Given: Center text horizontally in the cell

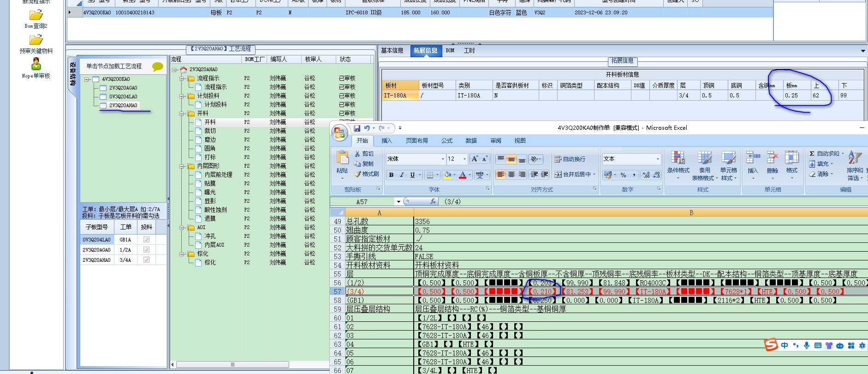Looking at the screenshot, I should (x=511, y=175).
